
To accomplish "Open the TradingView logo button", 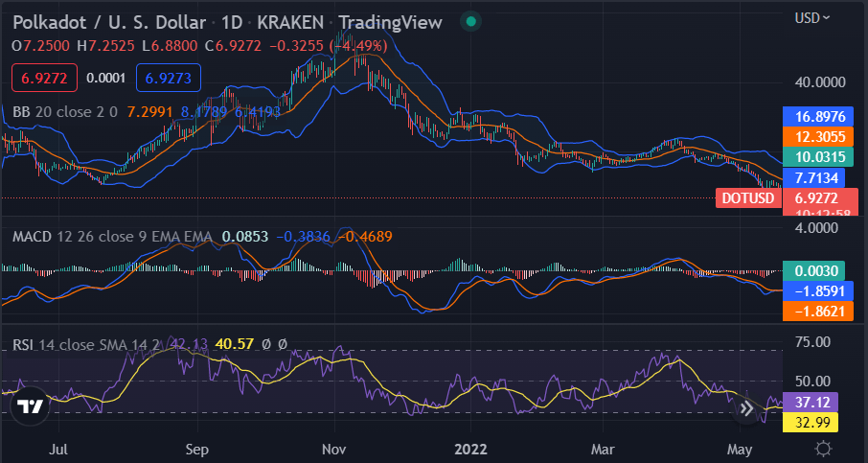I will click(x=30, y=405).
